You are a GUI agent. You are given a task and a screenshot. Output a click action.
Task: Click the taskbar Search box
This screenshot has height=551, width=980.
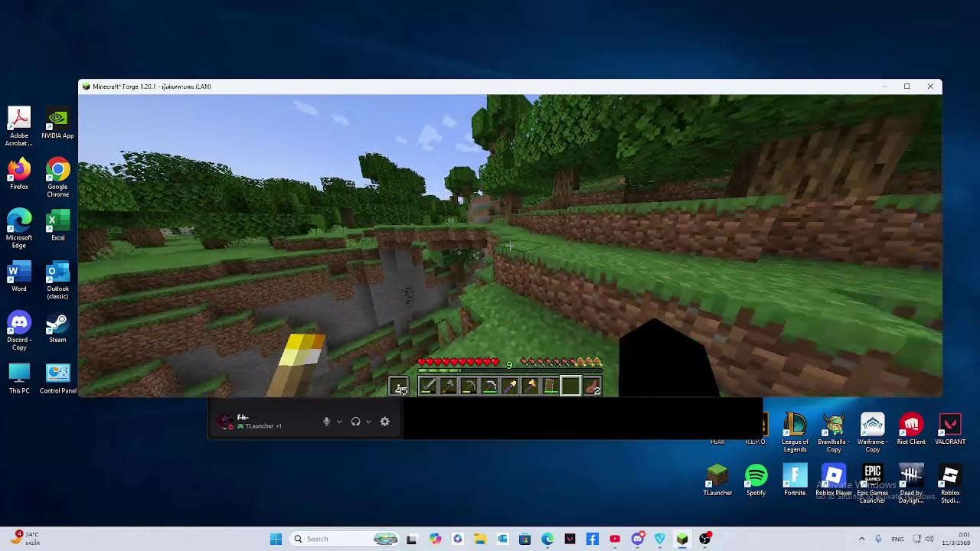(345, 539)
